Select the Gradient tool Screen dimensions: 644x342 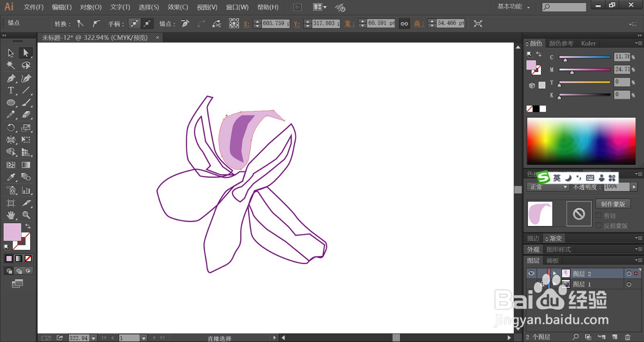tap(26, 165)
